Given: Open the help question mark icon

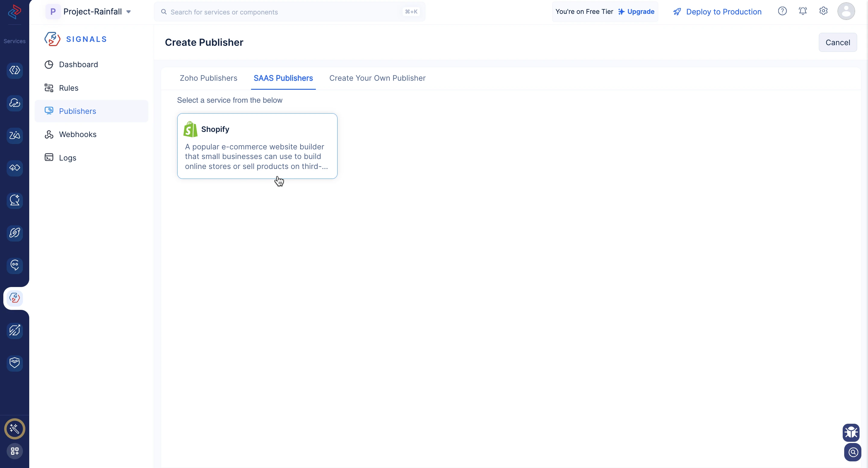Looking at the screenshot, I should click(782, 11).
